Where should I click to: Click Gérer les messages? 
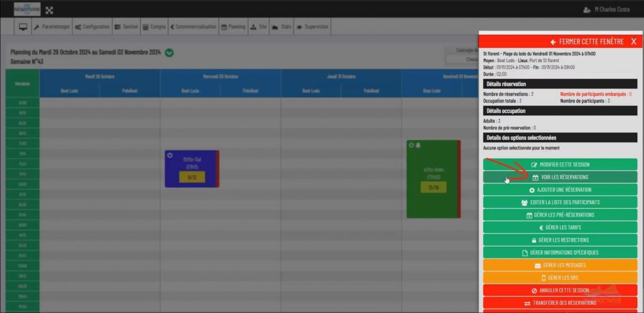560,265
